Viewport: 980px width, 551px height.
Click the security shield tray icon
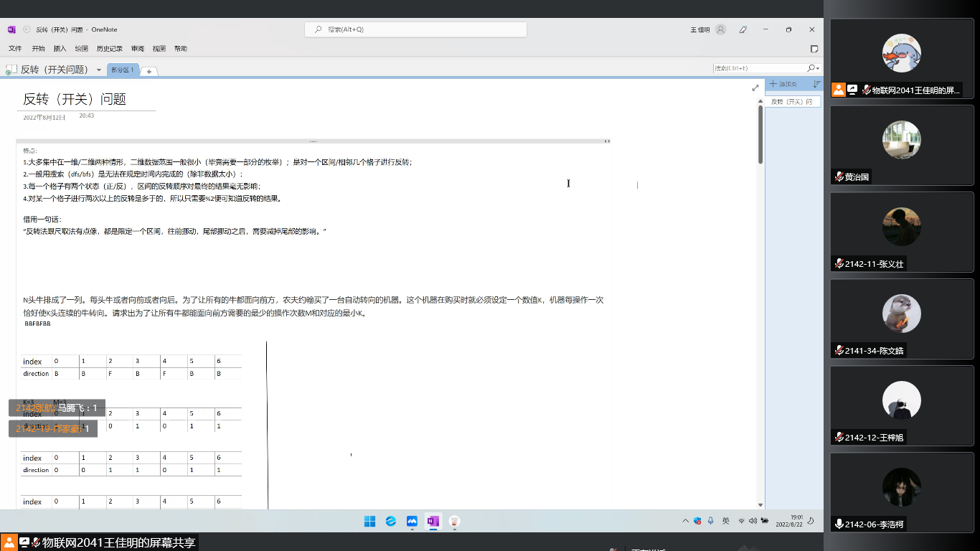point(697,521)
